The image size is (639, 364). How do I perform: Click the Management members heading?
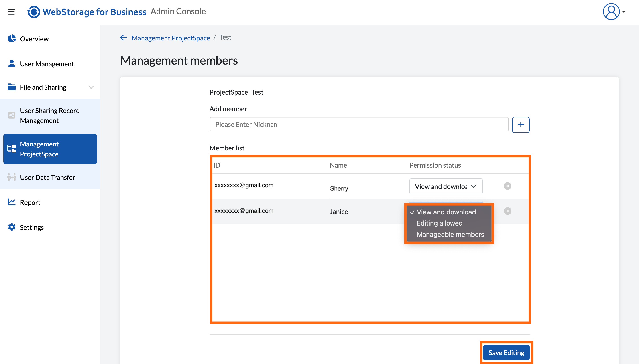click(x=179, y=60)
